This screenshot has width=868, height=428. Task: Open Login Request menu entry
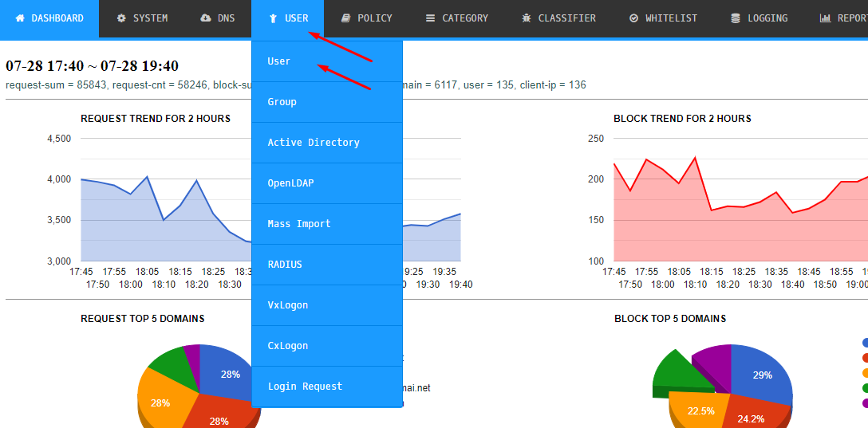point(326,387)
